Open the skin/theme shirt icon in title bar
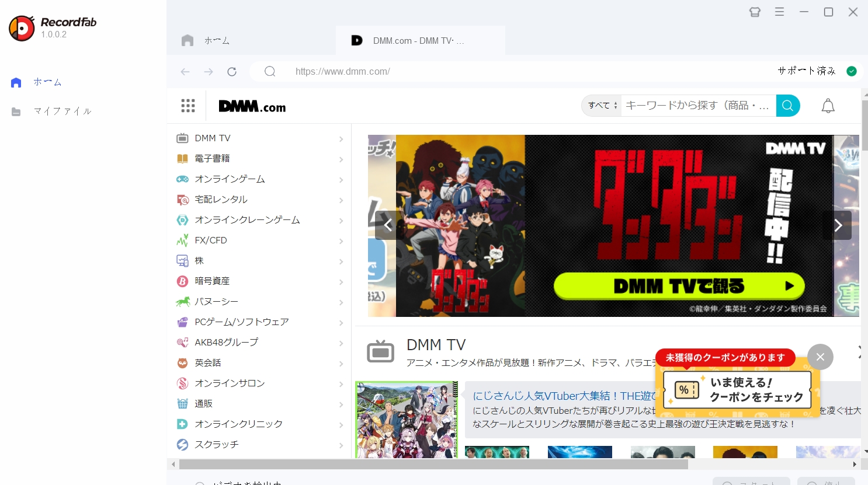The width and height of the screenshot is (868, 485). point(755,12)
